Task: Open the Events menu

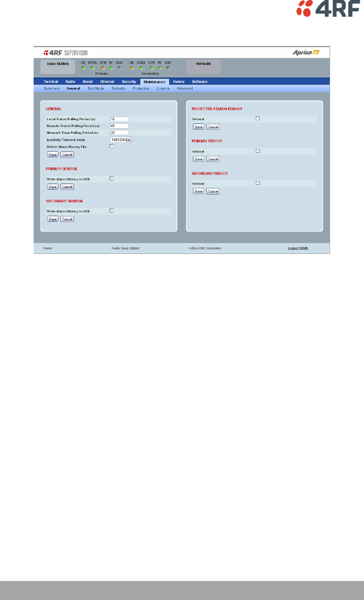Action: (179, 82)
